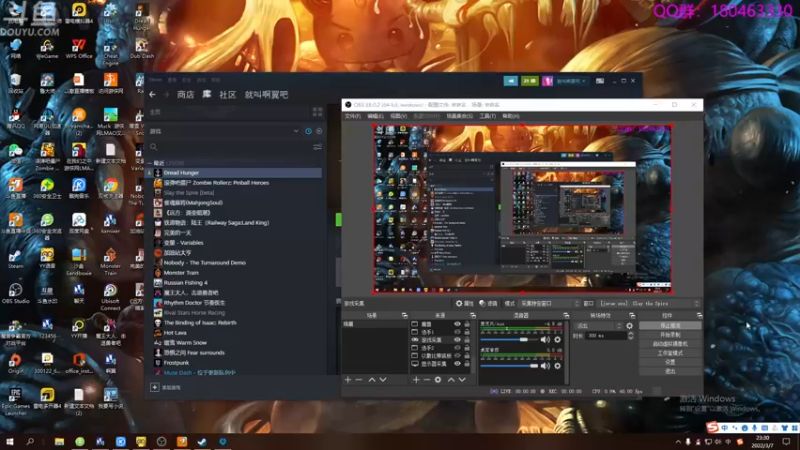
Task: Toggle visibility of 显示器采集 source
Action: pos(457,364)
